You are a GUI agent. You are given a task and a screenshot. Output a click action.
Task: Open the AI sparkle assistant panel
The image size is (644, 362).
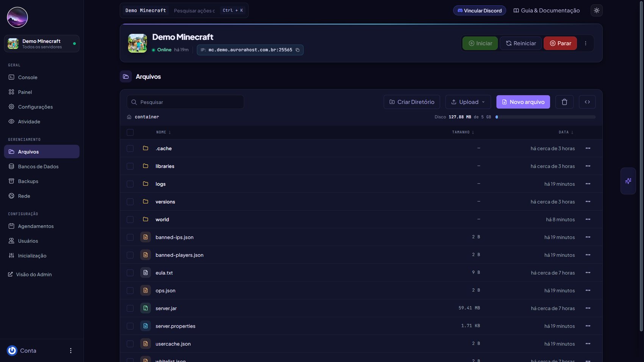pyautogui.click(x=628, y=181)
